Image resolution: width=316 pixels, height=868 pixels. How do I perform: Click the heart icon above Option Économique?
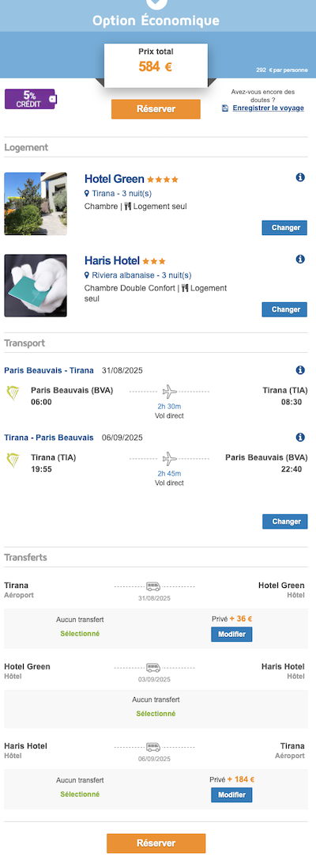coord(158,3)
